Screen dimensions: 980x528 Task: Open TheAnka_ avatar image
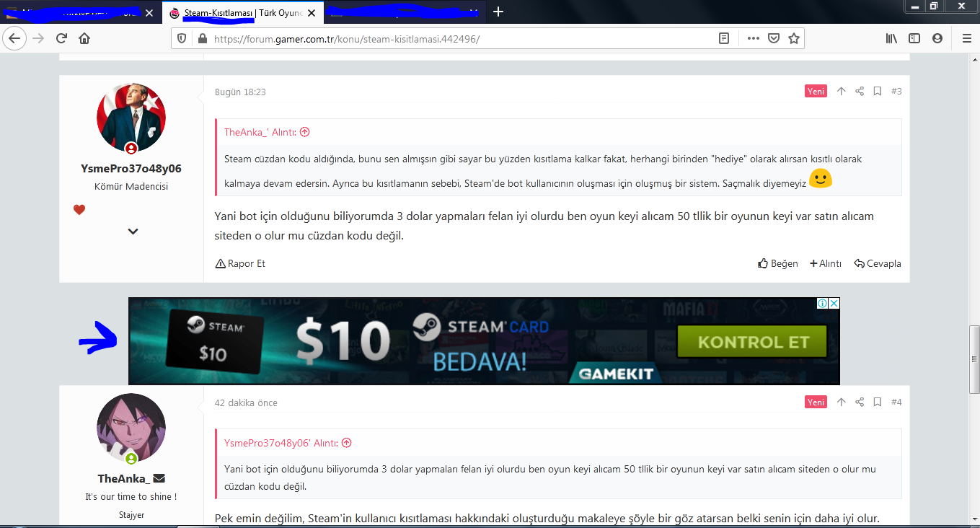(131, 428)
